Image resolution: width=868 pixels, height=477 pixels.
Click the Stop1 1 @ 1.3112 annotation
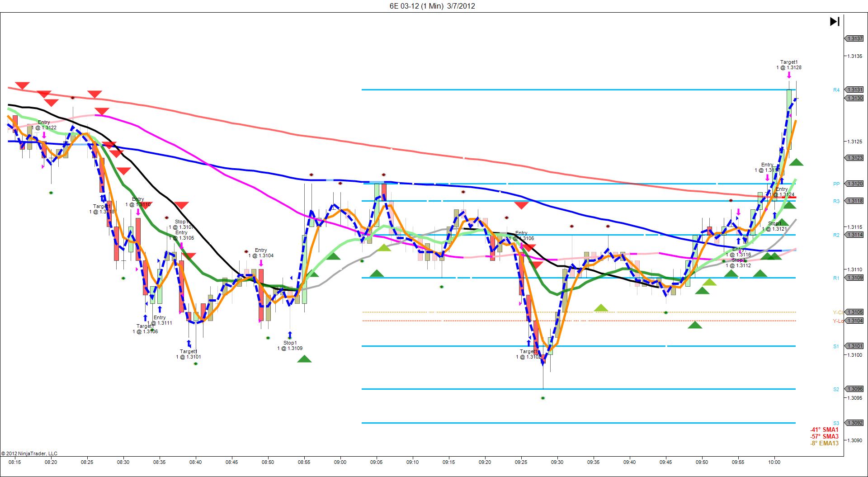tap(738, 263)
